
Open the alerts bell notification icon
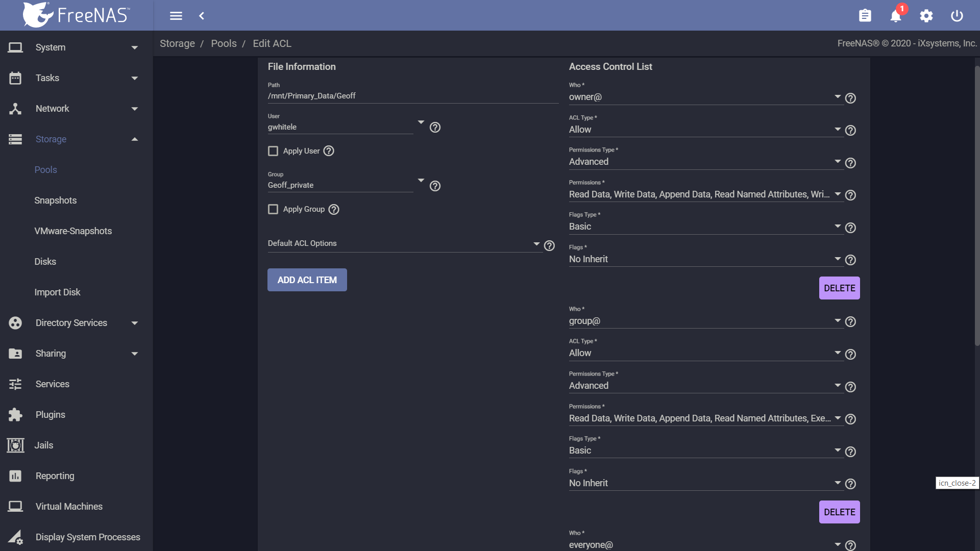click(896, 16)
